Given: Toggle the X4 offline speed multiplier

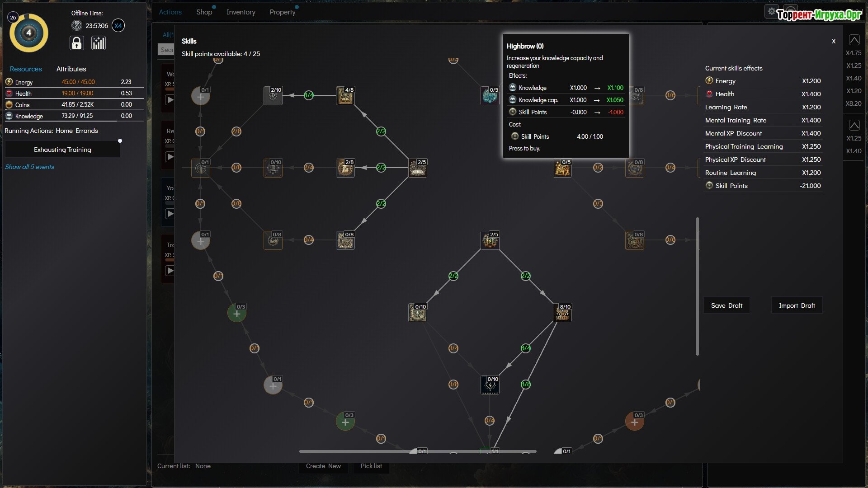Looking at the screenshot, I should (118, 26).
